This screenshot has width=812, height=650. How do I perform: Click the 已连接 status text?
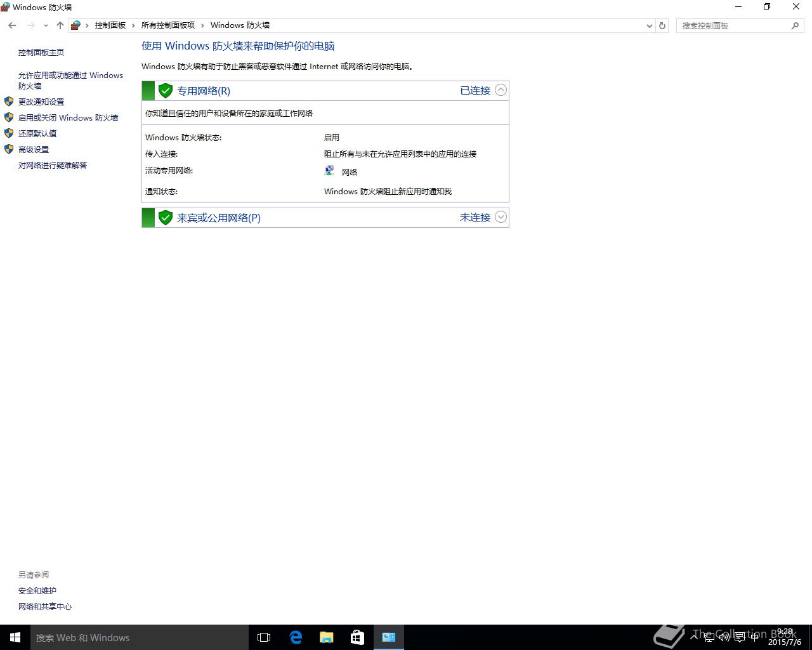pyautogui.click(x=475, y=91)
